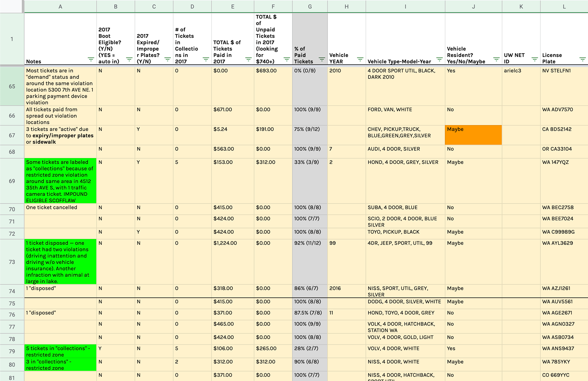Select column G header
Viewport: 588px width, 381px height.
point(310,6)
